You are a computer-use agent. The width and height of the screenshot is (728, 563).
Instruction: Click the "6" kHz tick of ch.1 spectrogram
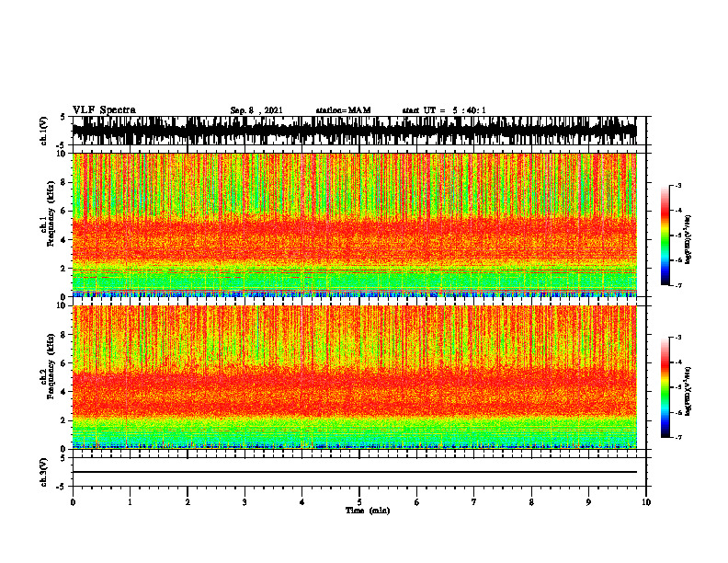(x=64, y=211)
